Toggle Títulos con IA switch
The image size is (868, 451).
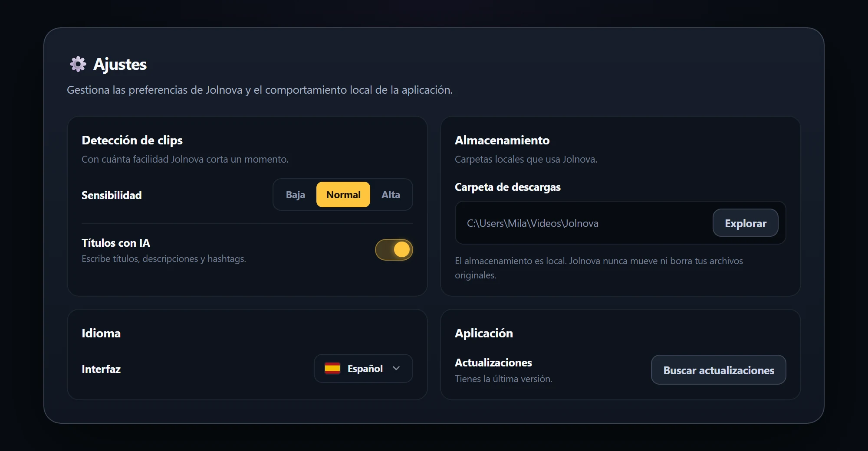[394, 250]
